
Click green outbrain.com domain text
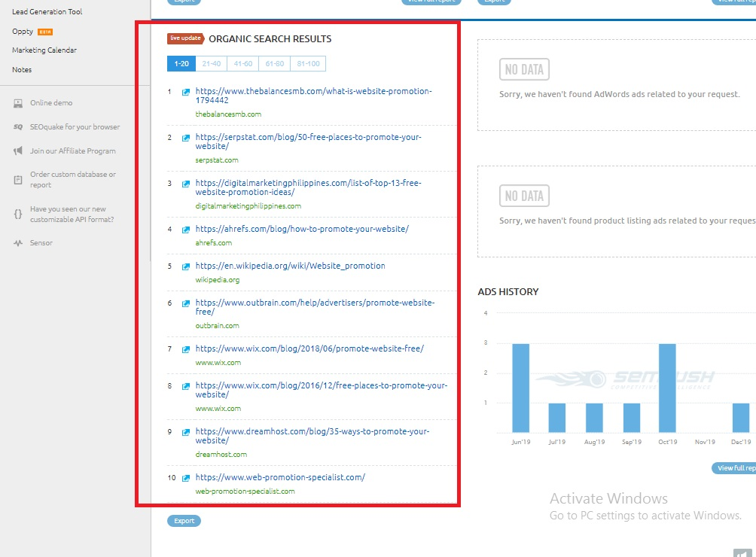(x=217, y=326)
